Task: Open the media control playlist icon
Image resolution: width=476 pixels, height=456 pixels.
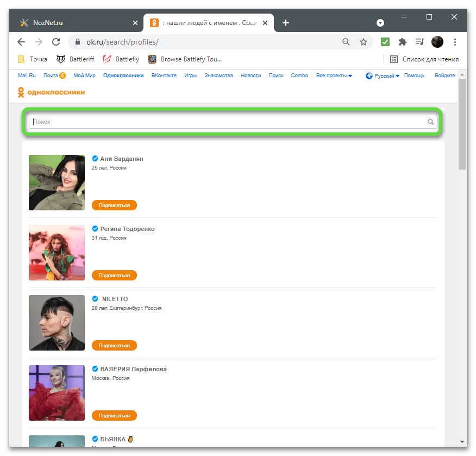Action: point(420,42)
